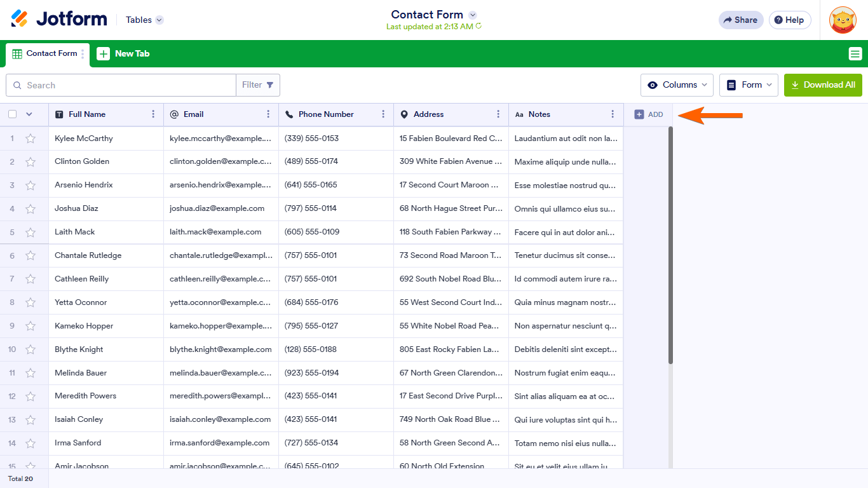Add a New Tab
Viewport: 868px width, 488px height.
124,54
